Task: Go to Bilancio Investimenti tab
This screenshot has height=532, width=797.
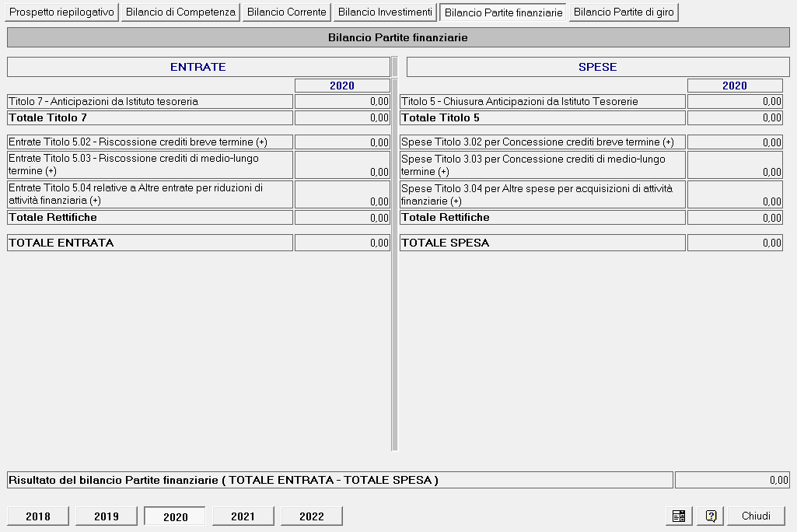Action: (x=386, y=12)
